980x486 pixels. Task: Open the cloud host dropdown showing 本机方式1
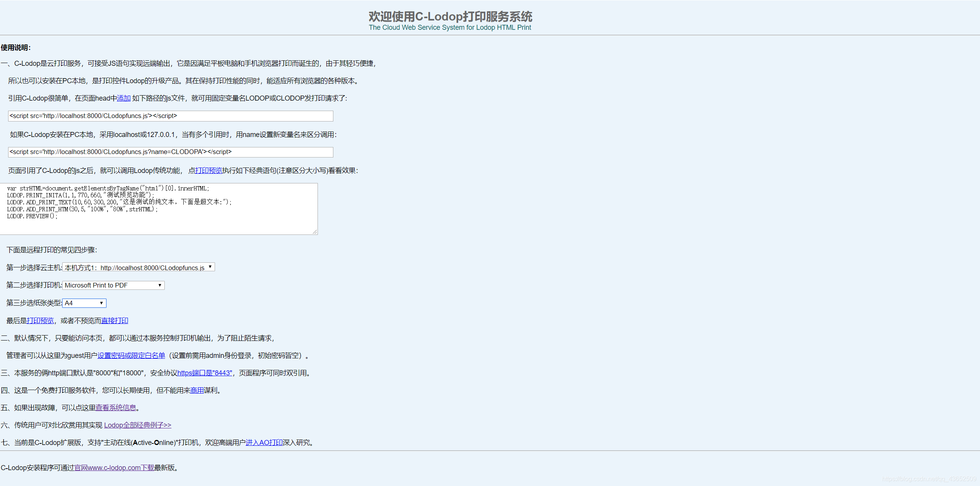click(x=138, y=267)
